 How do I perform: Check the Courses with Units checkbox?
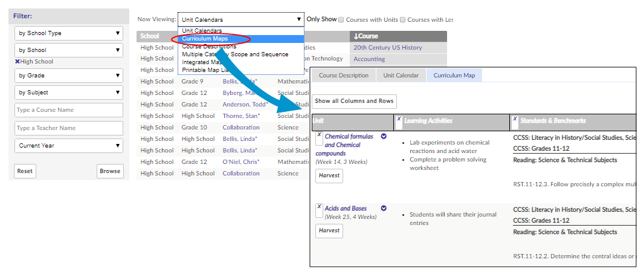tap(342, 19)
